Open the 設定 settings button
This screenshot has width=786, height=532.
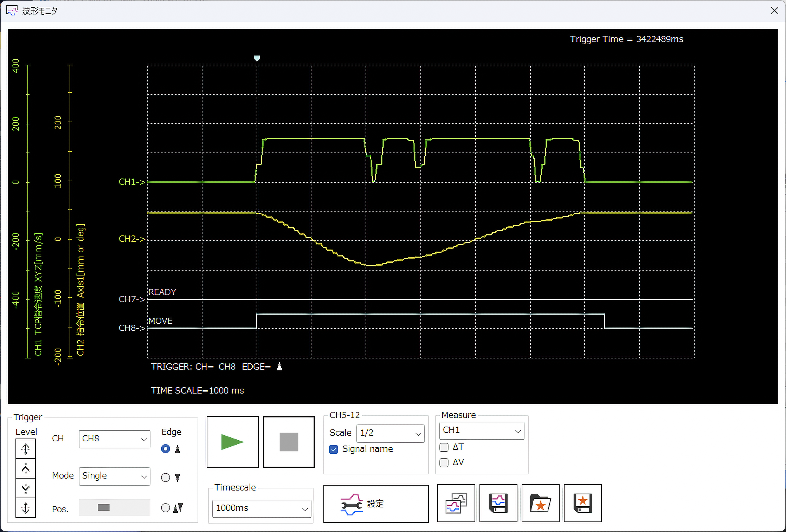[x=376, y=504]
